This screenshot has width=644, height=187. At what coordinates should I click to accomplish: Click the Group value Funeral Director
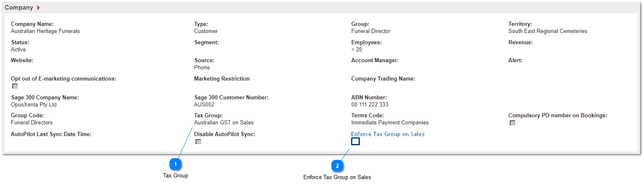[371, 31]
